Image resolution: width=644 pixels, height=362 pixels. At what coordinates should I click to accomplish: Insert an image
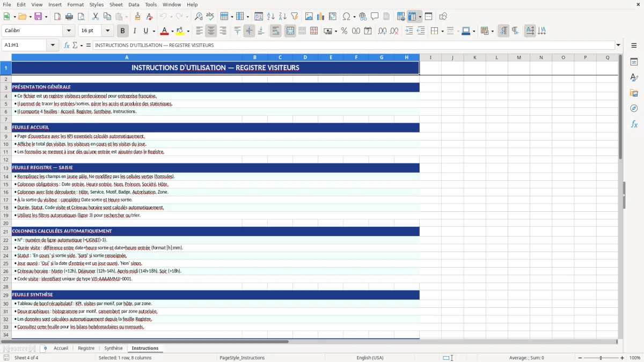[x=309, y=17]
